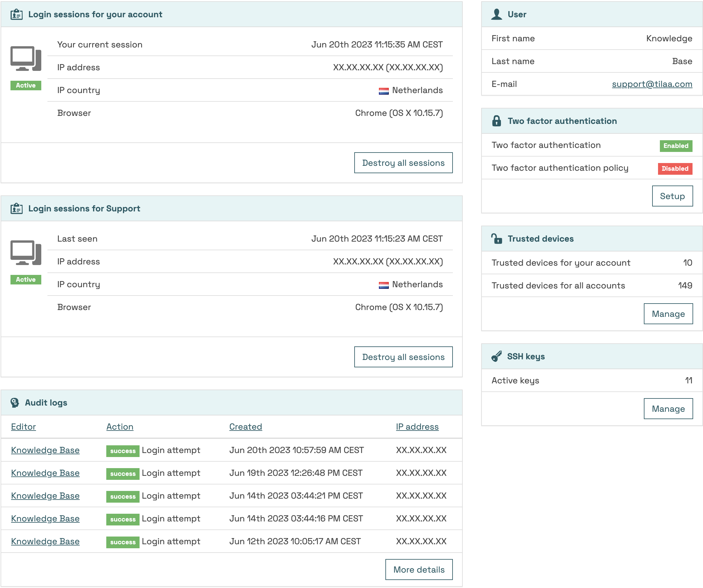Click the count '10' for your account trusted devices
Screen dimensions: 703x588
688,263
